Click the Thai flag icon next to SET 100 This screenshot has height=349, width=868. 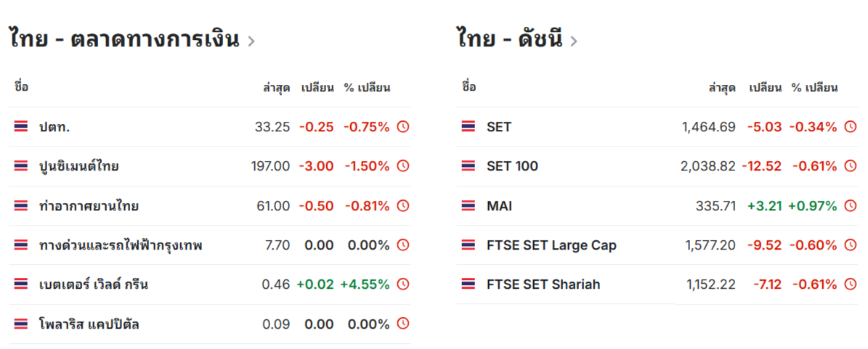point(468,166)
